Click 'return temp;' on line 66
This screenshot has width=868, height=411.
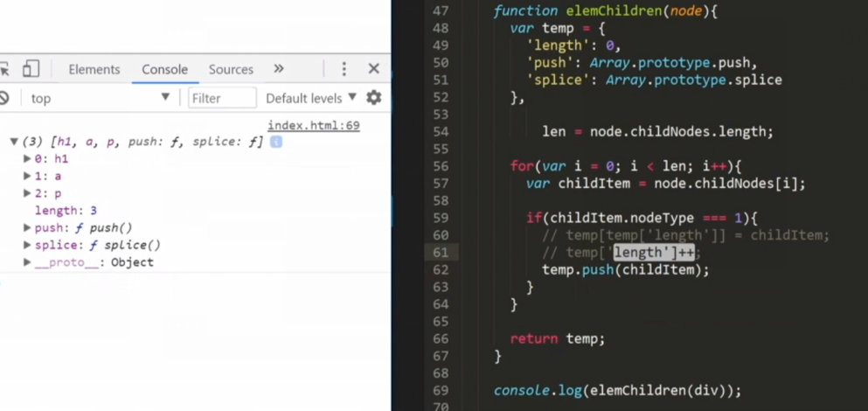(558, 338)
